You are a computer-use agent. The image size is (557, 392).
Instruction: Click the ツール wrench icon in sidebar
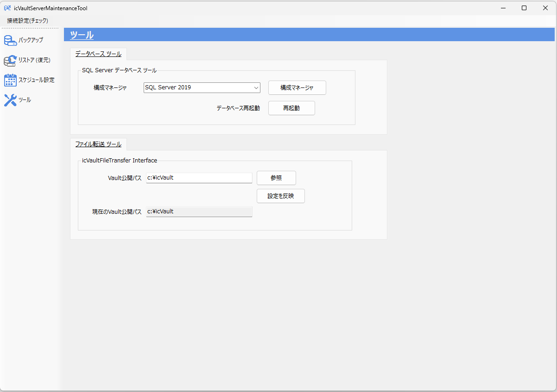click(x=10, y=100)
